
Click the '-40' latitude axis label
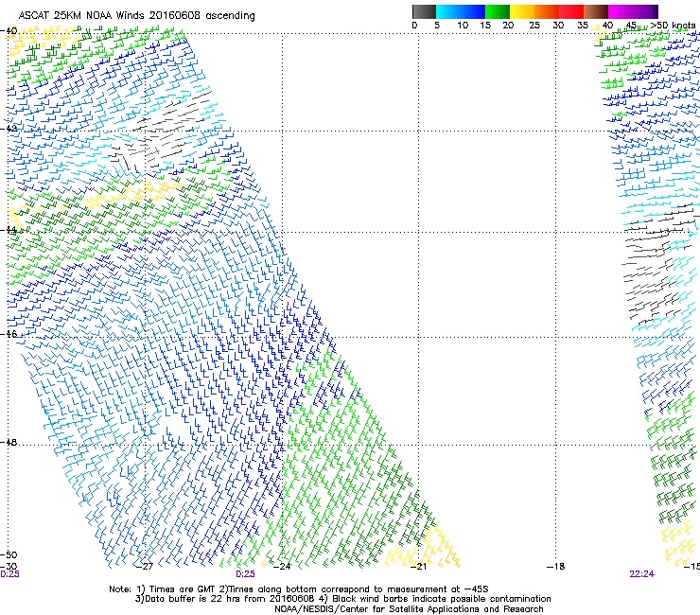9,31
